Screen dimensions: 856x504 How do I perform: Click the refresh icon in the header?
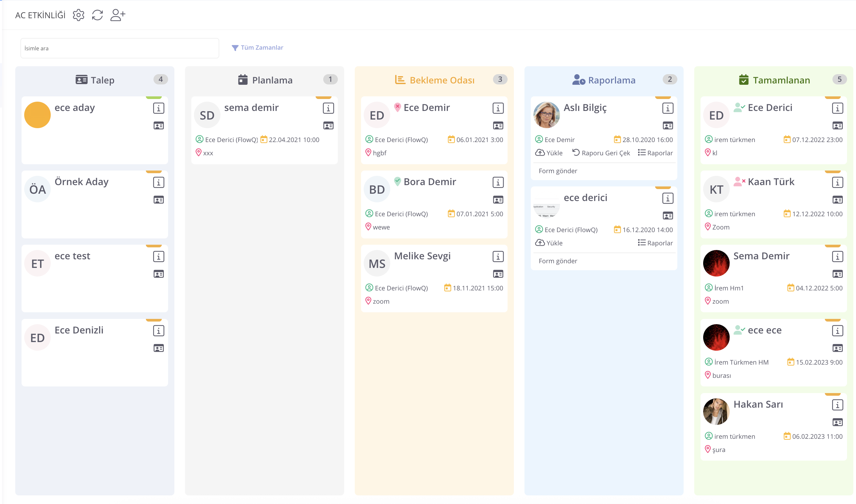pyautogui.click(x=97, y=15)
